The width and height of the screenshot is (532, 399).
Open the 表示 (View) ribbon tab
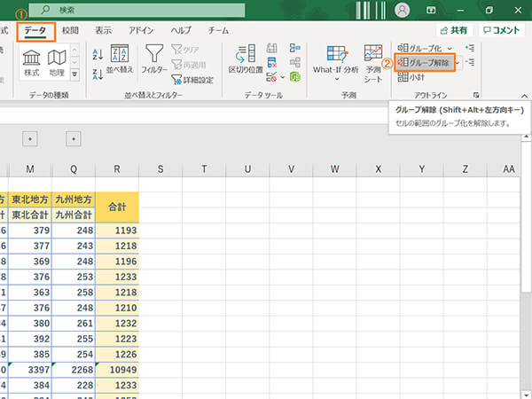tap(104, 30)
